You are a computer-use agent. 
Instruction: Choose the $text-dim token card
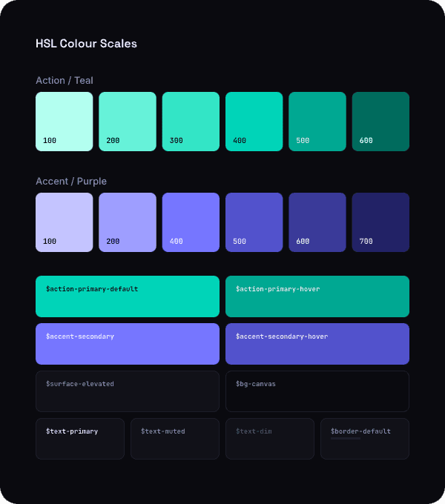click(x=270, y=439)
